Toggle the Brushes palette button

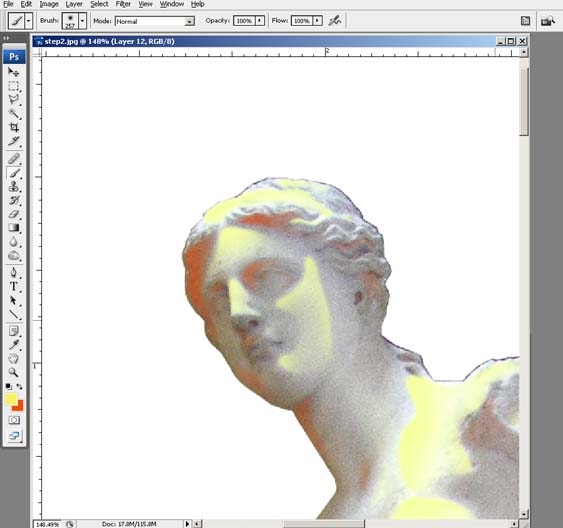click(x=525, y=21)
